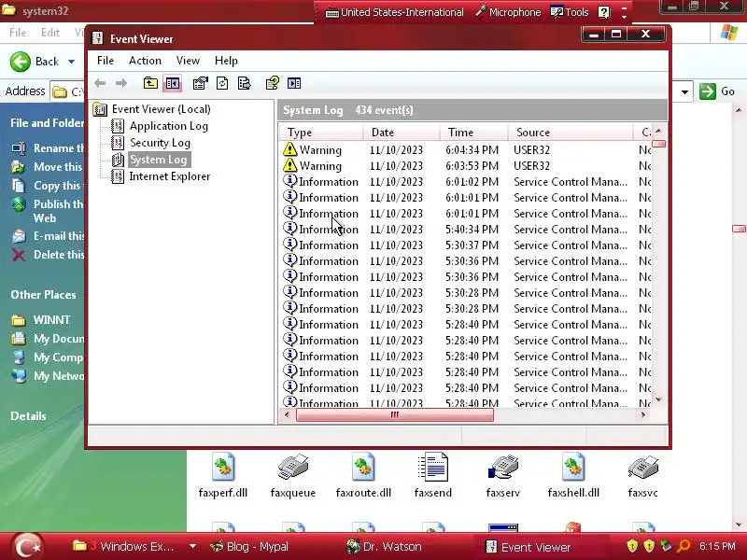
Task: Open the WINNT folder under Other Places
Action: (x=41, y=319)
